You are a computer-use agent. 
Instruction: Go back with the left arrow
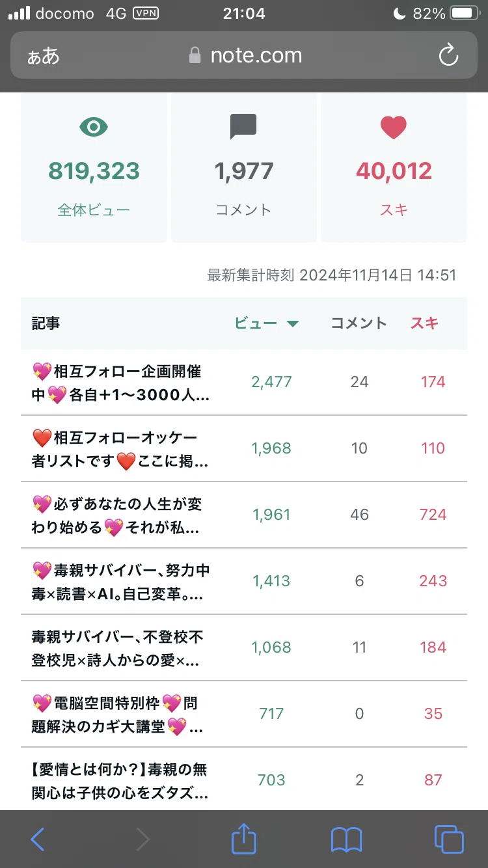(x=38, y=840)
